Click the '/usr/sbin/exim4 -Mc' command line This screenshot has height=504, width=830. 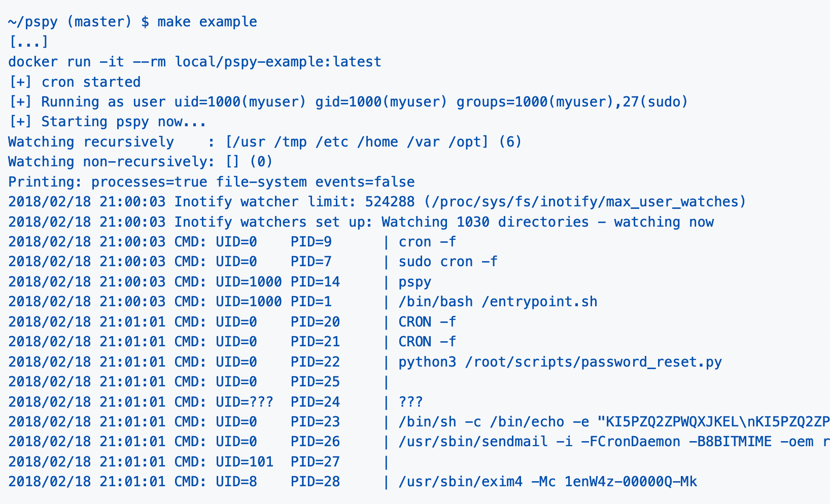pyautogui.click(x=548, y=482)
